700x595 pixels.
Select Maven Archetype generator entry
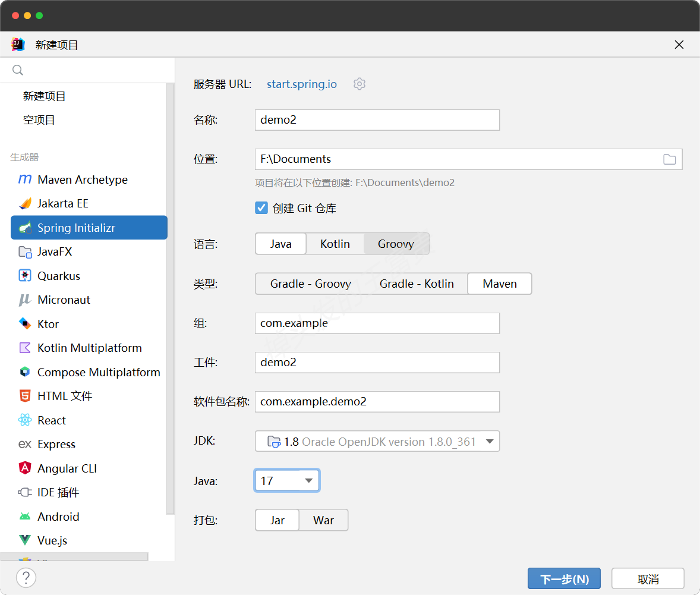tap(89, 180)
